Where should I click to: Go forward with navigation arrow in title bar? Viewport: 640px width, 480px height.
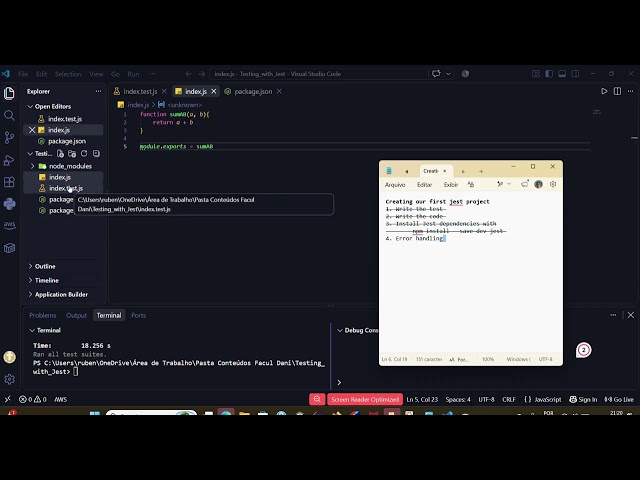202,74
